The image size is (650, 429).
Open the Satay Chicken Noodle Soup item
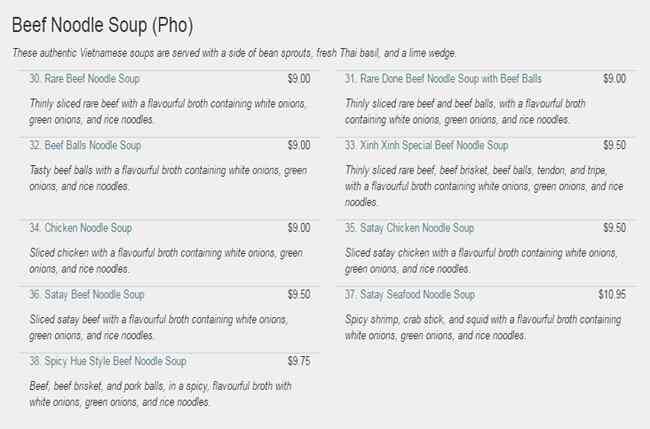(410, 228)
